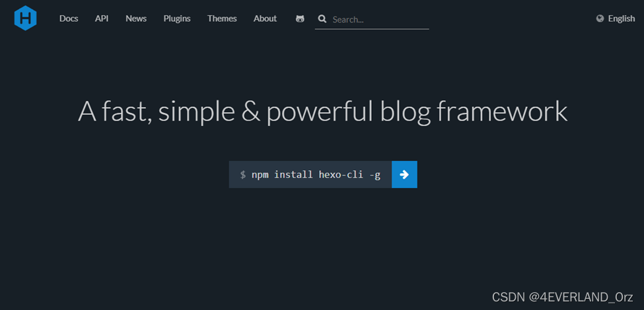This screenshot has height=310, width=644.
Task: Click the dollar sign prompt in the command box
Action: pyautogui.click(x=243, y=175)
